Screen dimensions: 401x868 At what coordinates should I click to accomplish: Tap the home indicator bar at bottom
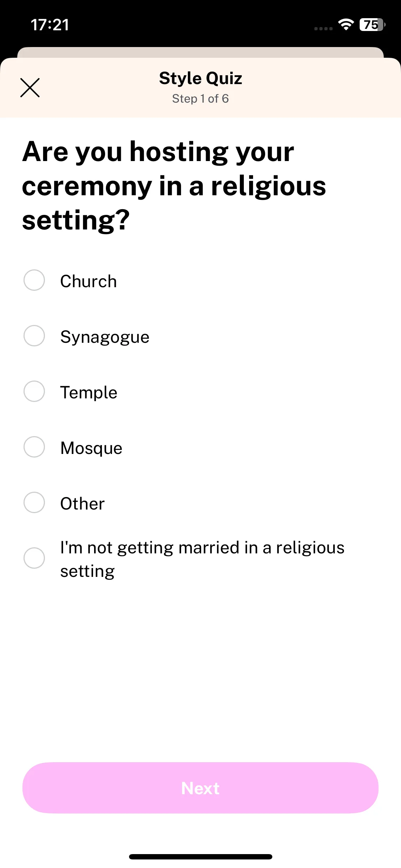pos(201,857)
